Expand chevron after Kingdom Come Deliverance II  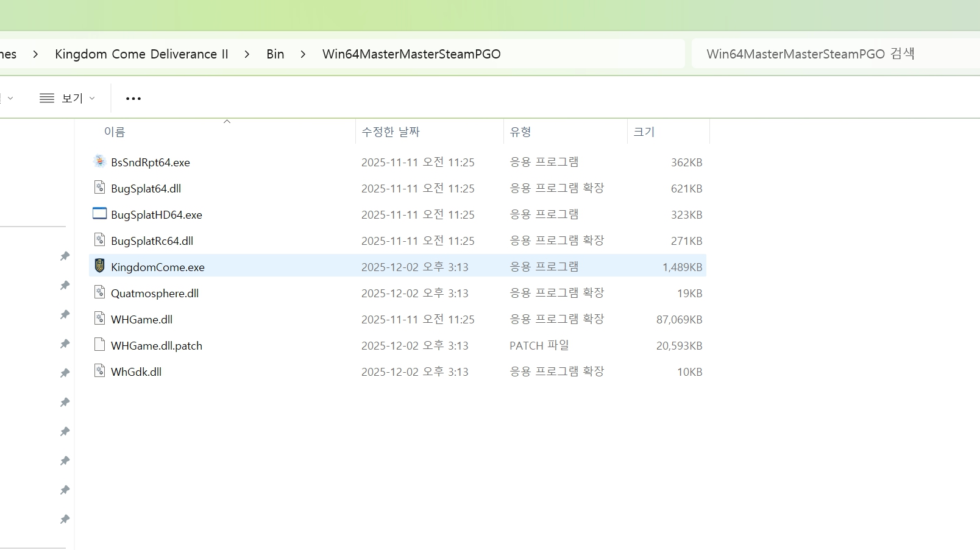pyautogui.click(x=247, y=54)
